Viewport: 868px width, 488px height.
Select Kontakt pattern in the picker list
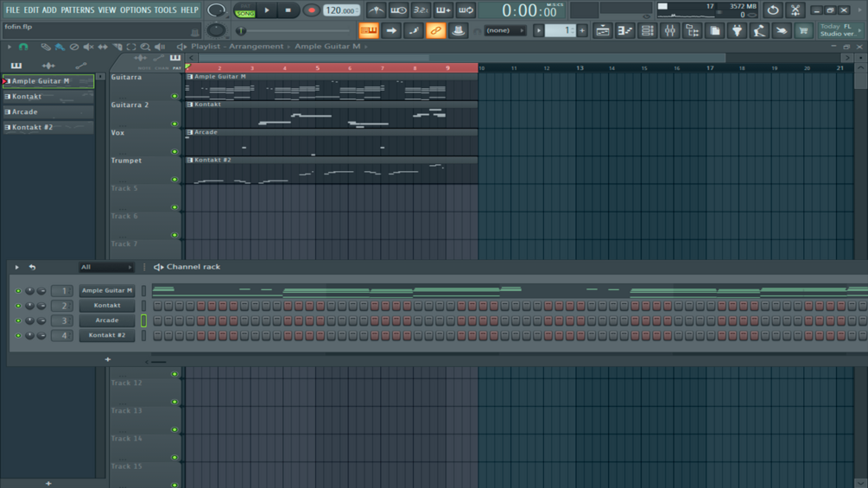coord(48,96)
